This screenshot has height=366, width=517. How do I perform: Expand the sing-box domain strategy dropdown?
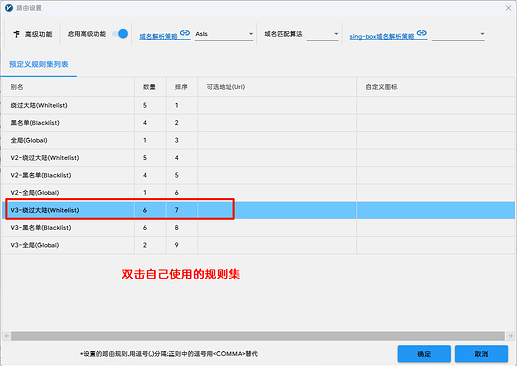tap(458, 34)
